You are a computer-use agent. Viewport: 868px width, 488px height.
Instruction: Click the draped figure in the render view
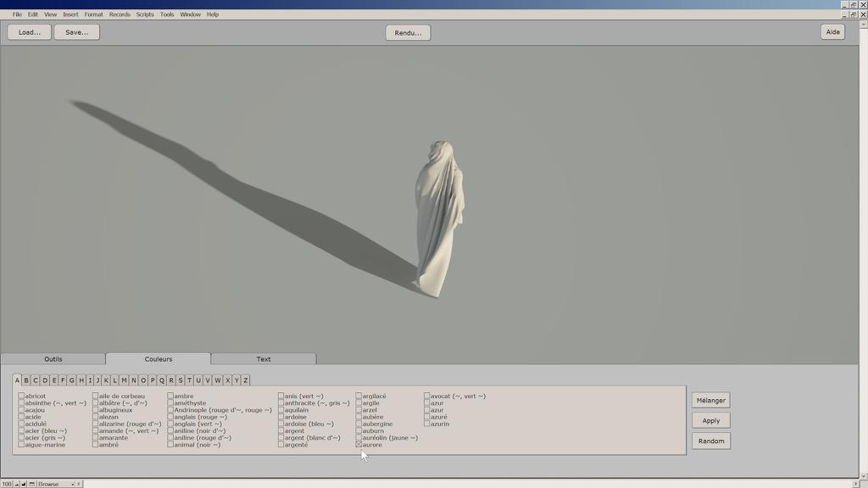click(x=439, y=216)
